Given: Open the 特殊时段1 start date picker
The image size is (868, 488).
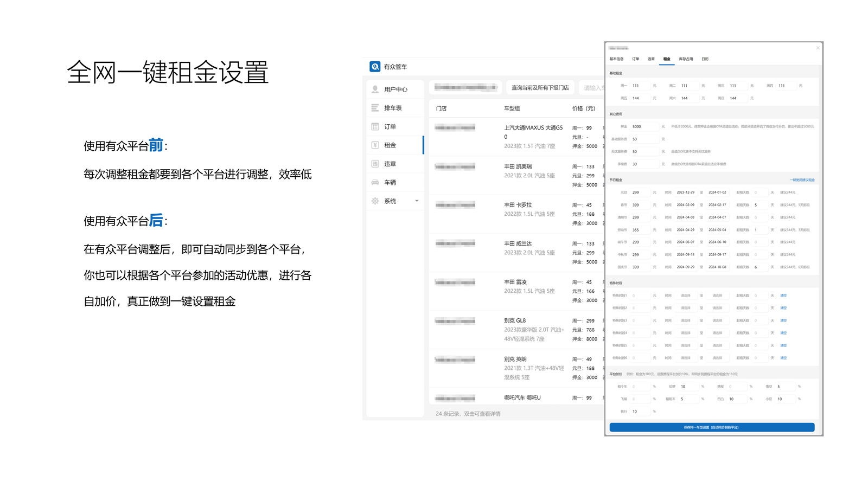Looking at the screenshot, I should click(x=686, y=295).
